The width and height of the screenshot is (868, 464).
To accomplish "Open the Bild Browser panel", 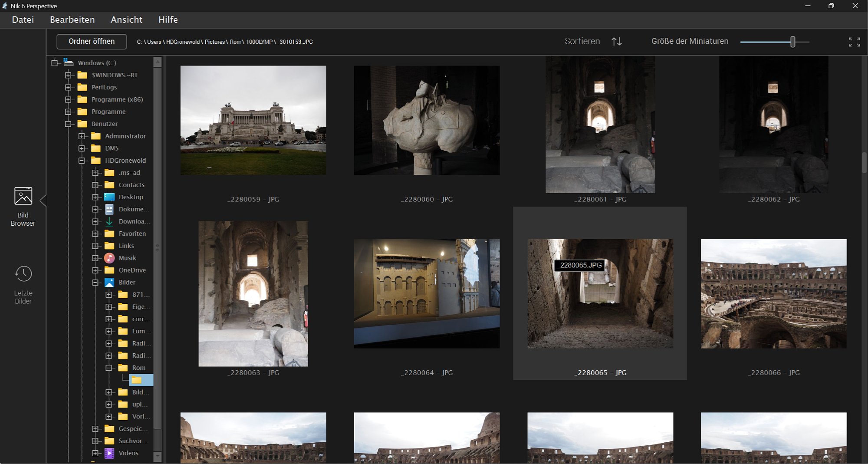I will click(23, 207).
